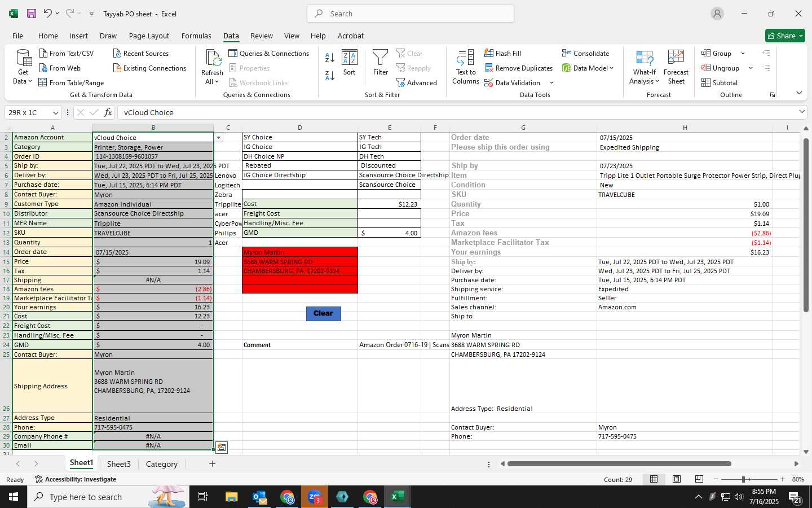This screenshot has height=508, width=812.
Task: Open Queries & Connections pane
Action: pyautogui.click(x=269, y=53)
